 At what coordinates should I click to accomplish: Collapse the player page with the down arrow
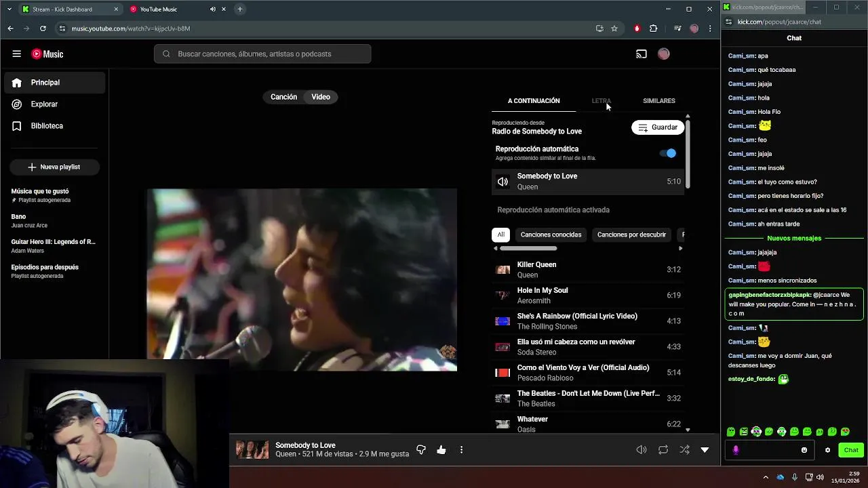[705, 449]
